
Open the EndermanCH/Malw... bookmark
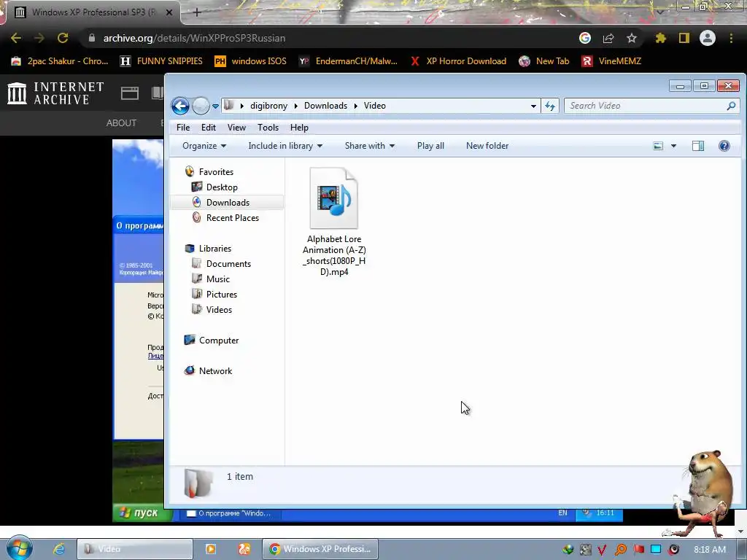[348, 61]
